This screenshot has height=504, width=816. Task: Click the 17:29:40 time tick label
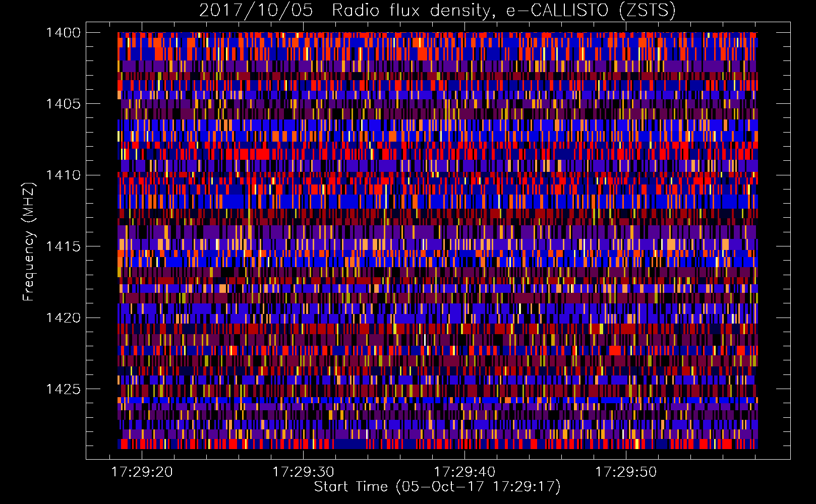(464, 472)
